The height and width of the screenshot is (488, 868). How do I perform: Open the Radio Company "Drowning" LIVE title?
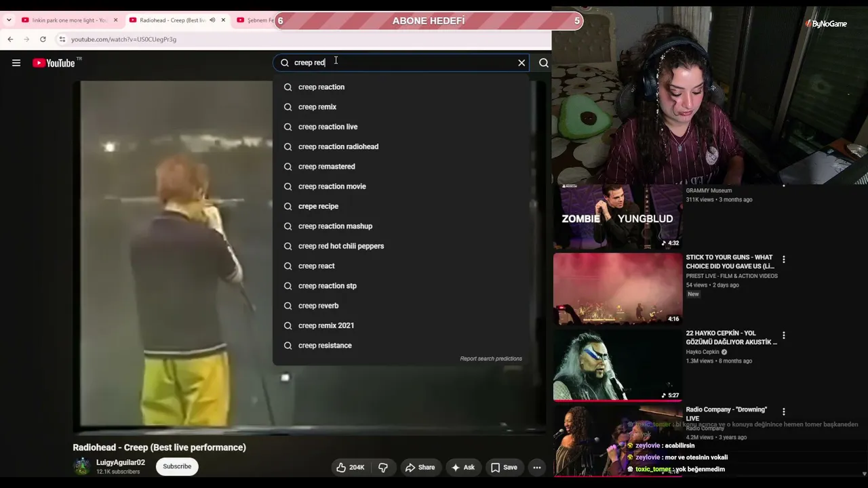[726, 413]
